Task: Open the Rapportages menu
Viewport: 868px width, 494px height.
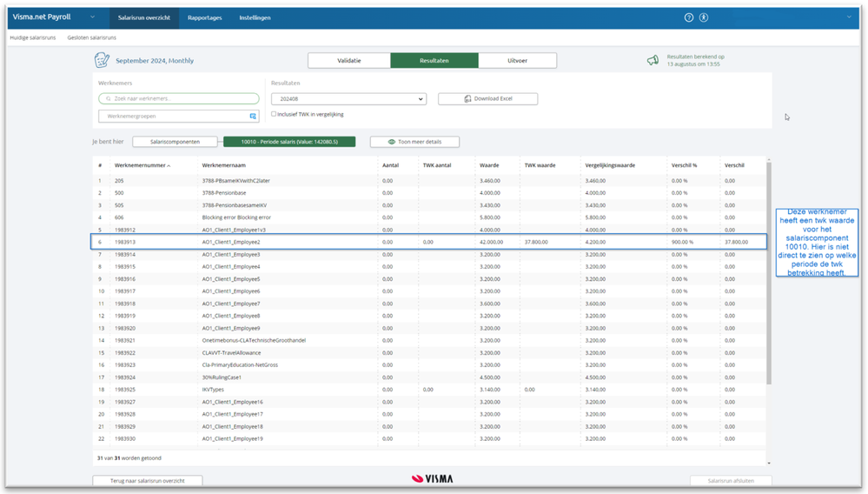Action: pyautogui.click(x=204, y=17)
